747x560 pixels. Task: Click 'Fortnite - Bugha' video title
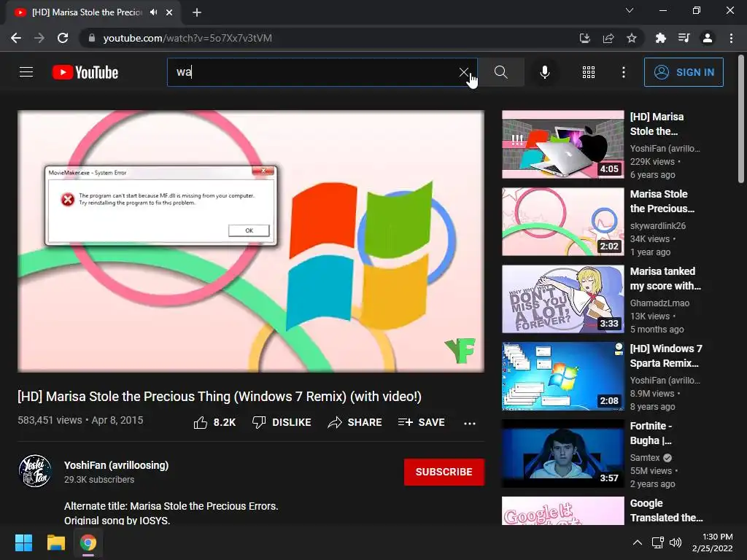pos(651,433)
